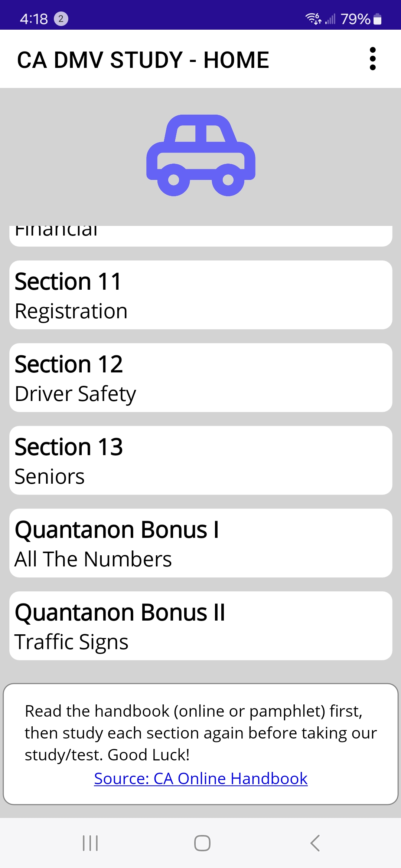Tap the battery status icon

(378, 19)
